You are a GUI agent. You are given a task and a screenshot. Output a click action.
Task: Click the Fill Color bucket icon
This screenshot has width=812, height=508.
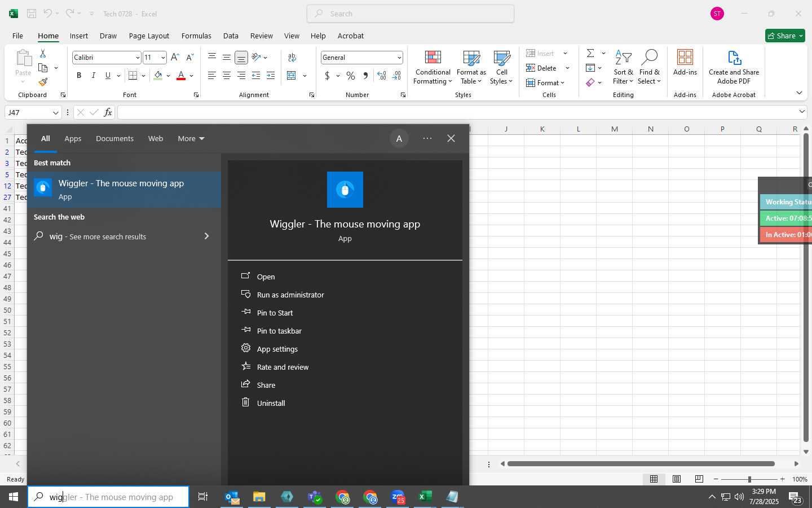coord(158,76)
